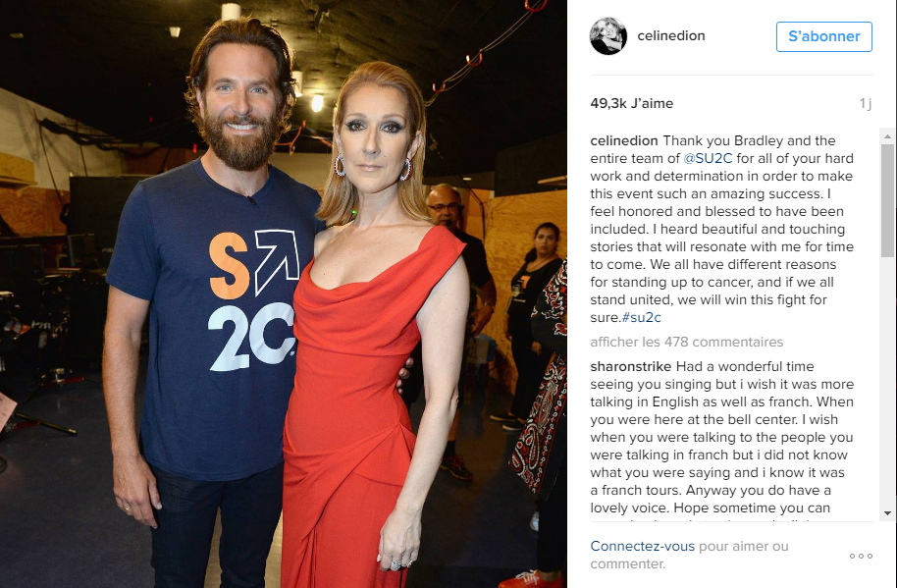897x588 pixels.
Task: Click the scrollbar down arrow
Action: 887,513
